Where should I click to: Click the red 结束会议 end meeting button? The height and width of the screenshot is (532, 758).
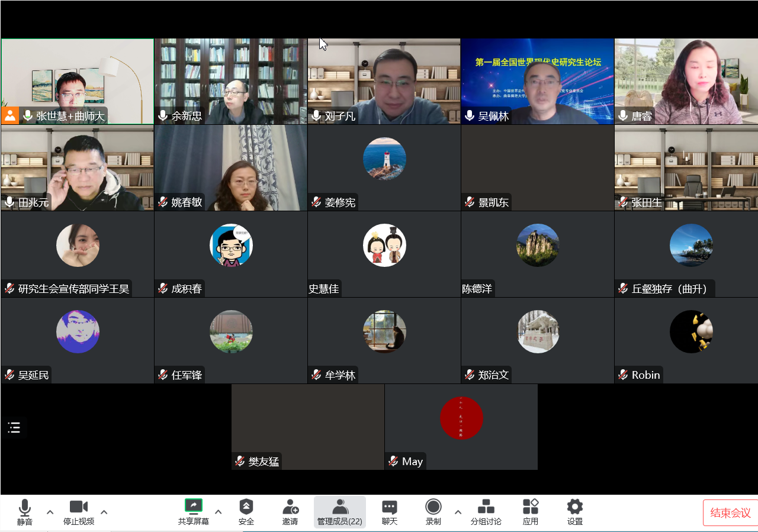tap(730, 513)
